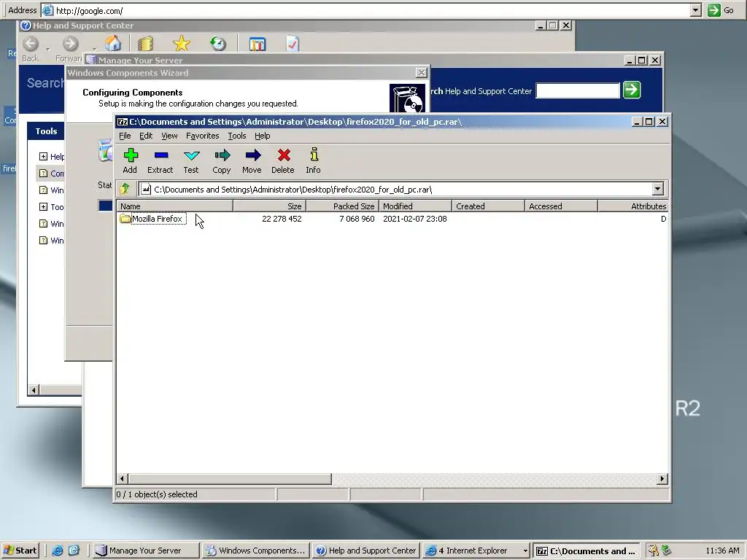Open Index book icon in Help Center
Screen dimensions: 747x560
pos(145,43)
